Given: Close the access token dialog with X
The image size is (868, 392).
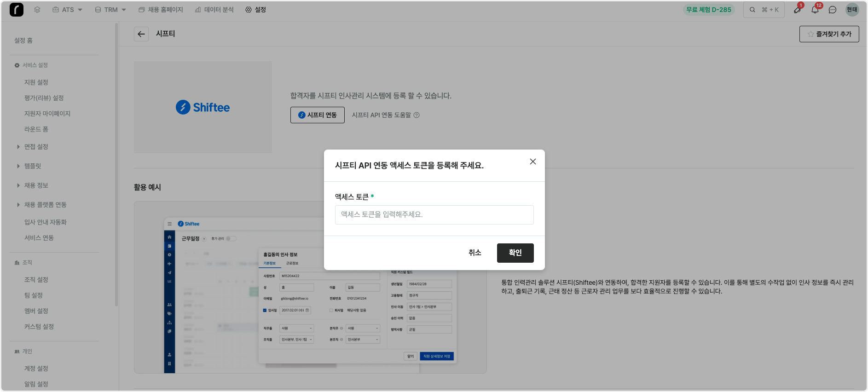Looking at the screenshot, I should pyautogui.click(x=532, y=161).
